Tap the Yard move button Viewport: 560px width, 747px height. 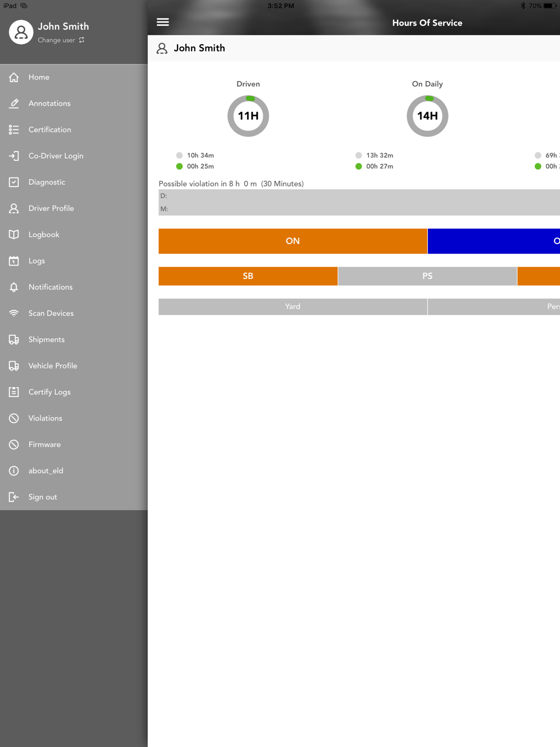click(293, 307)
